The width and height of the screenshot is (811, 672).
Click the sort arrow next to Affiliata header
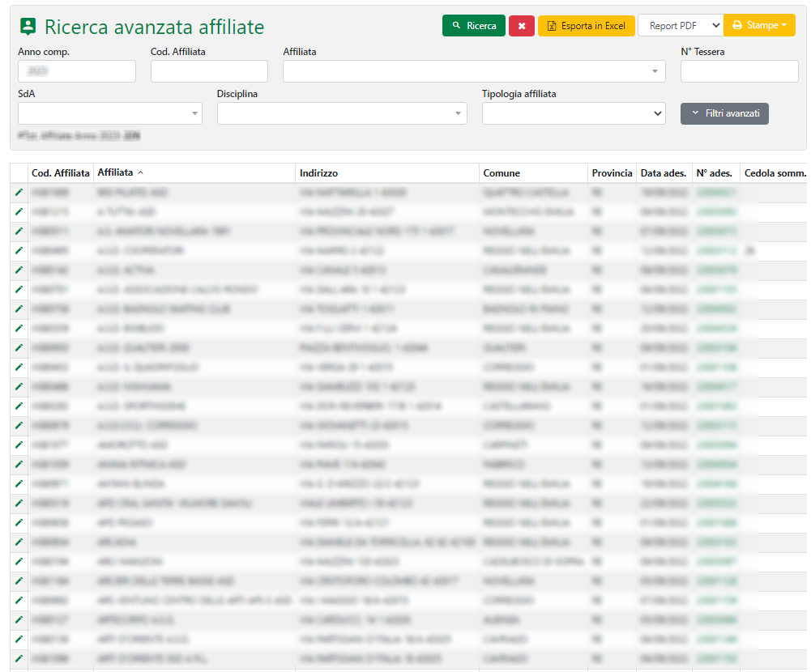tap(140, 173)
